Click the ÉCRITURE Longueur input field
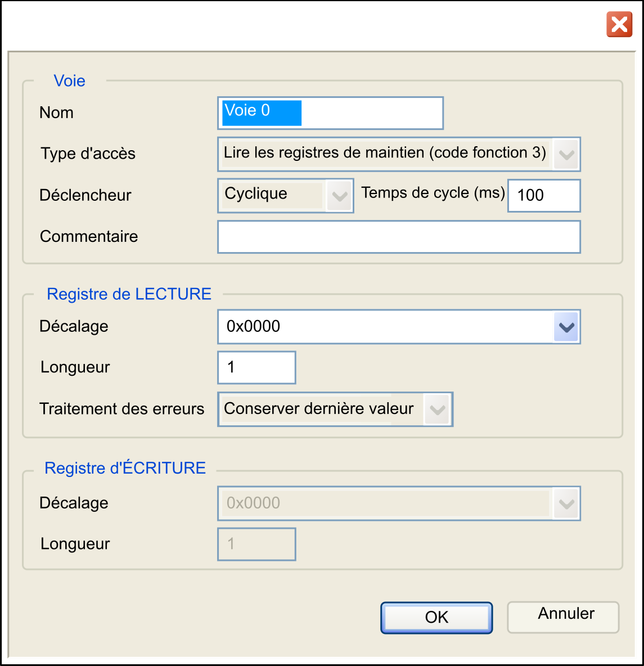The width and height of the screenshot is (644, 666). pyautogui.click(x=256, y=544)
